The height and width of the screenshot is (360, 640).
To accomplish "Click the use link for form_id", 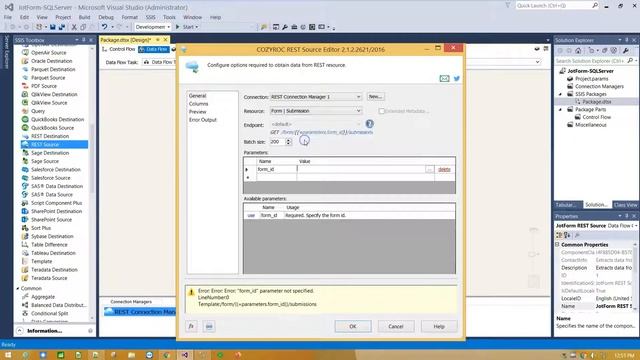I will pyautogui.click(x=251, y=215).
